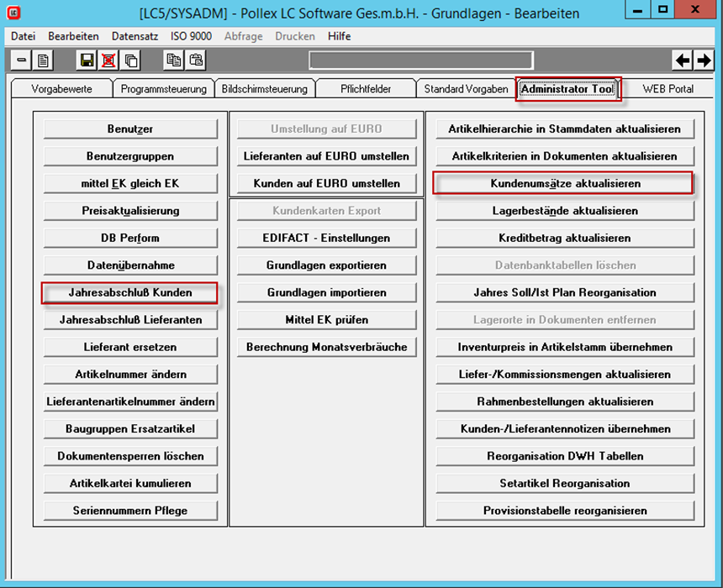Click the Kundenumsätze aktualisieren button
The image size is (723, 588).
(565, 183)
